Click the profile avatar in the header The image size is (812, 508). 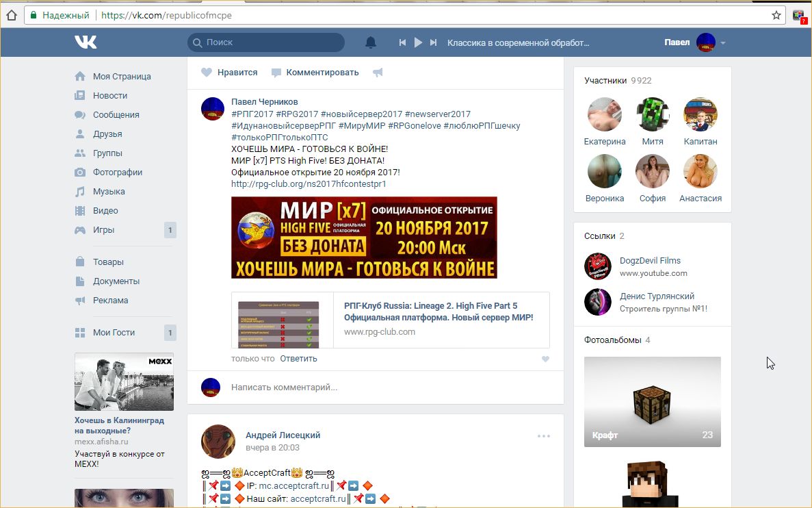(x=706, y=42)
